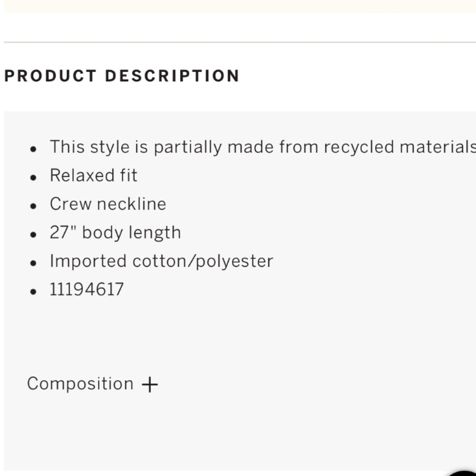Click the 'Relaxed fit' text
The width and height of the screenshot is (476, 476).
(x=93, y=175)
